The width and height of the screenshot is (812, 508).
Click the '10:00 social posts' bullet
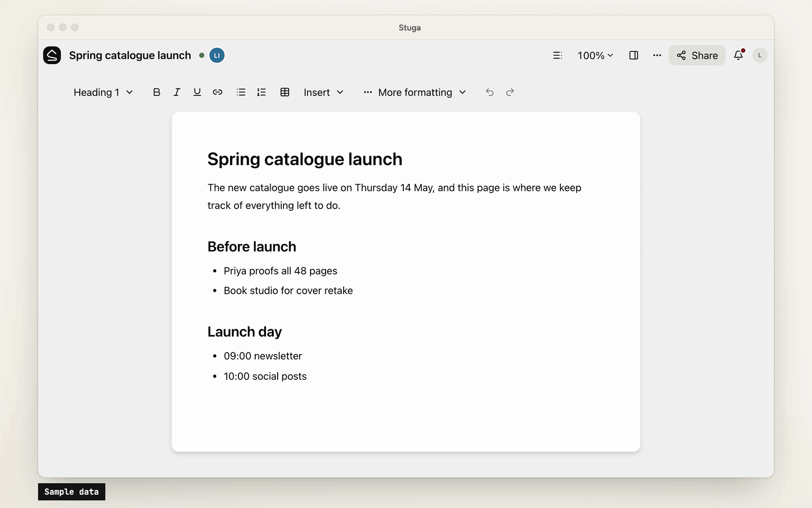click(x=265, y=376)
